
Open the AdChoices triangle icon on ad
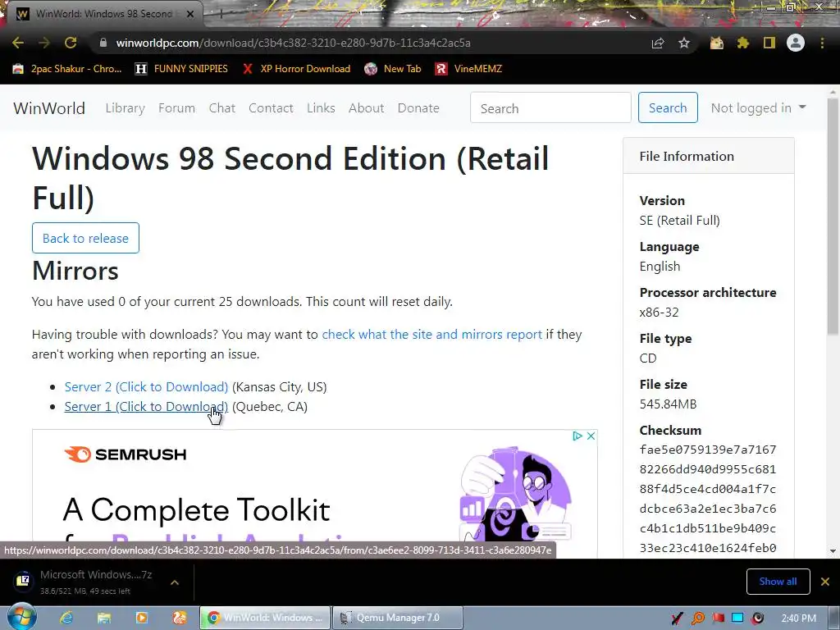(x=577, y=436)
